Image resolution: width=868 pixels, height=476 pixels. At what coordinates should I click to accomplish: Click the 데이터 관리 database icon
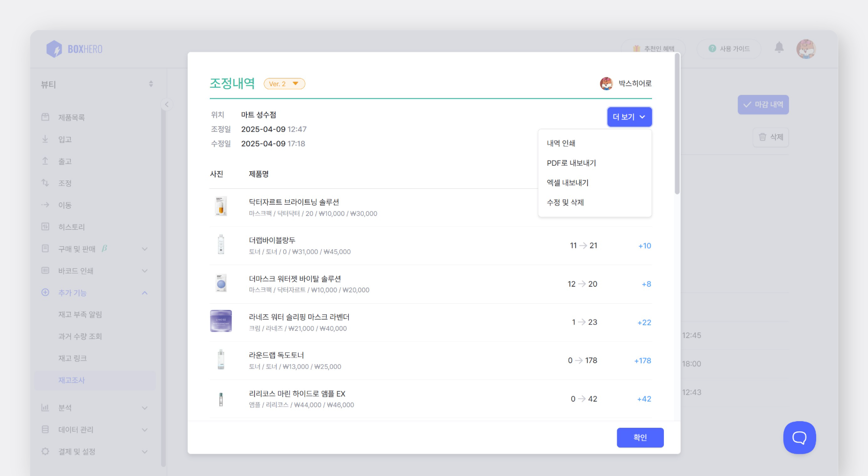45,429
